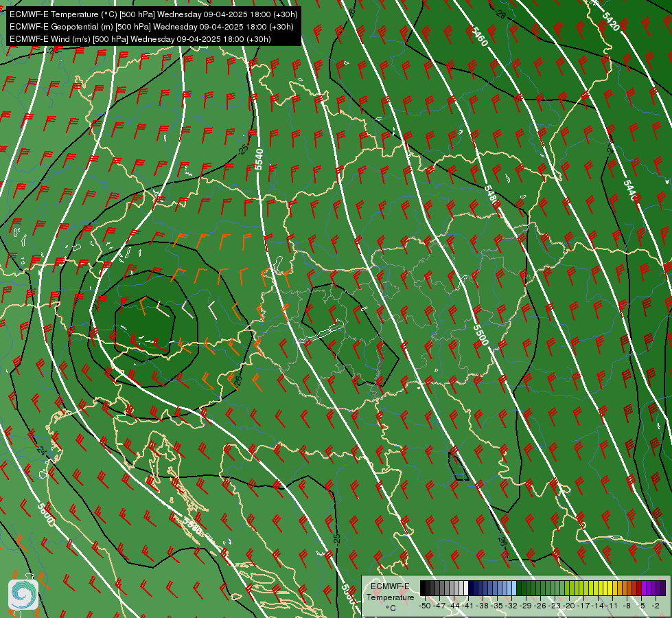Click the -20 value in the legend
This screenshot has width=672, height=618.
(569, 606)
